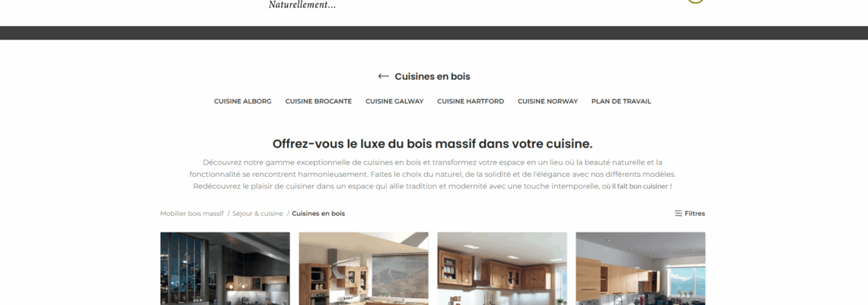
Task: Click the bold 'il fait bon cuisiner !' text
Action: [x=642, y=187]
